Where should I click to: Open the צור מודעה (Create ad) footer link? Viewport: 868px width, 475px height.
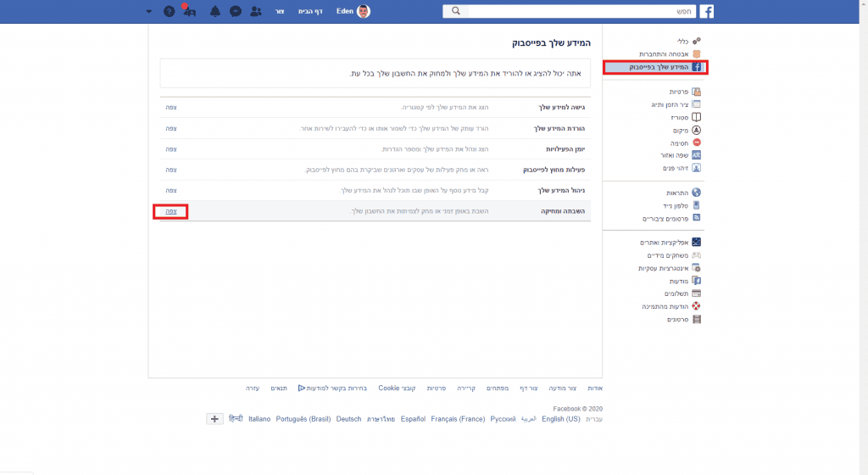563,388
